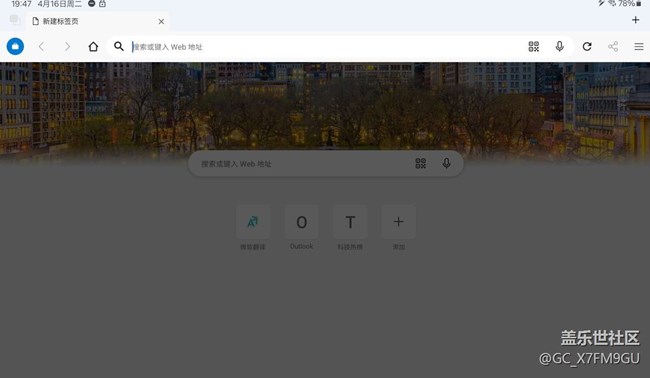650x378 pixels.
Task: Open the blue briefcase profile icon
Action: click(x=15, y=46)
